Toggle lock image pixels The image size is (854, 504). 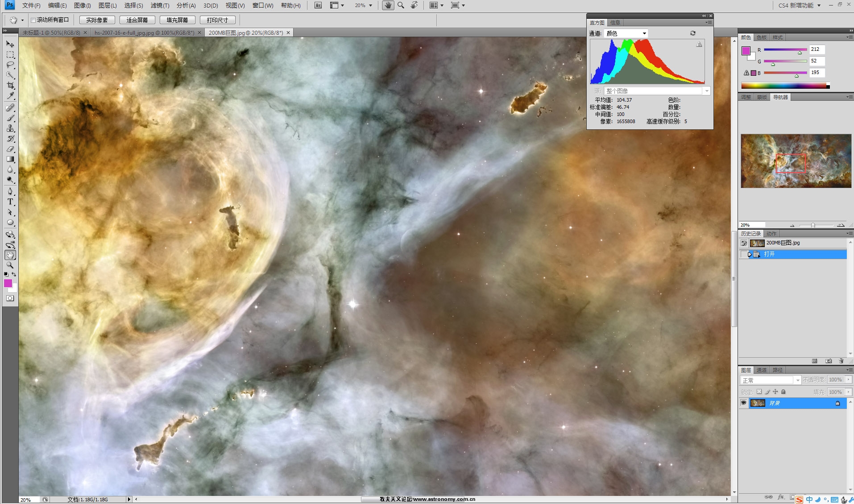tap(767, 392)
